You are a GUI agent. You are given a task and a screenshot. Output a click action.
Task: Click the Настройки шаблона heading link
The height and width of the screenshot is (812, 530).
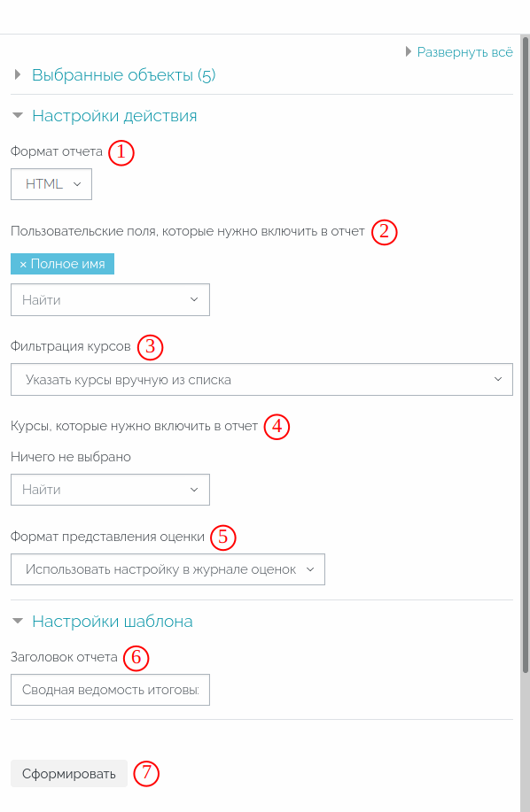pos(113,621)
